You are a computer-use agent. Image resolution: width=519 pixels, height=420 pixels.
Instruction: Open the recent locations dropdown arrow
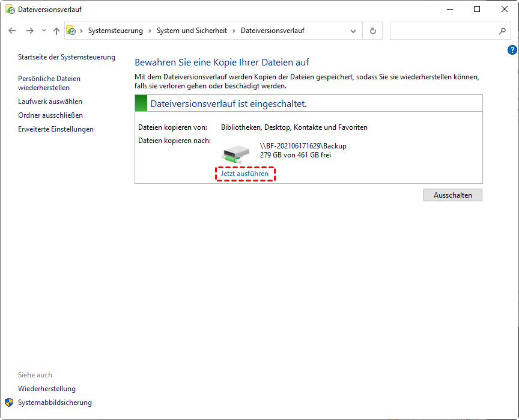[44, 31]
